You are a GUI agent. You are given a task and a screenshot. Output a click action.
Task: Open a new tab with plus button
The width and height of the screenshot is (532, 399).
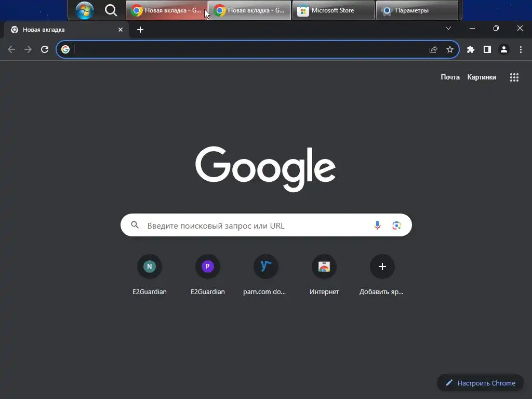[140, 30]
